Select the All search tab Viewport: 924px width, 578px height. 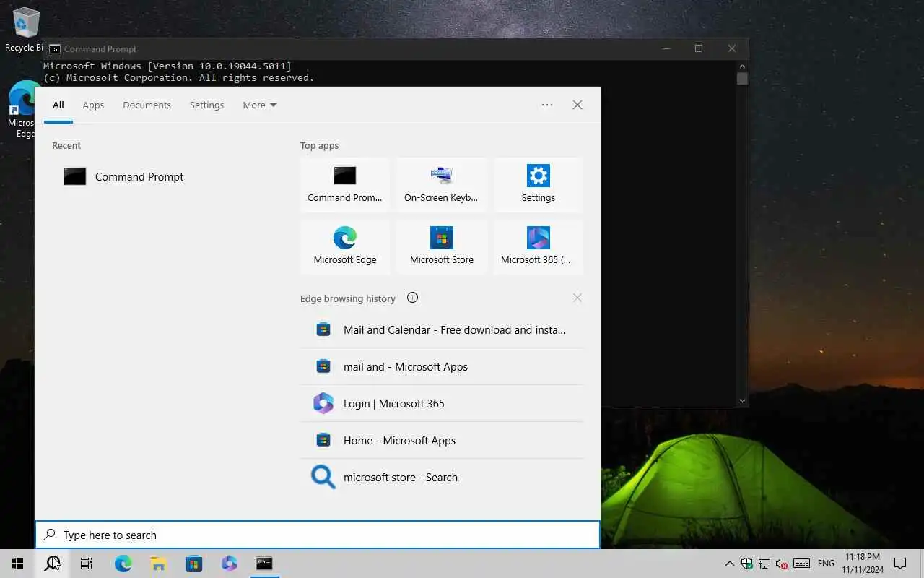coord(58,105)
